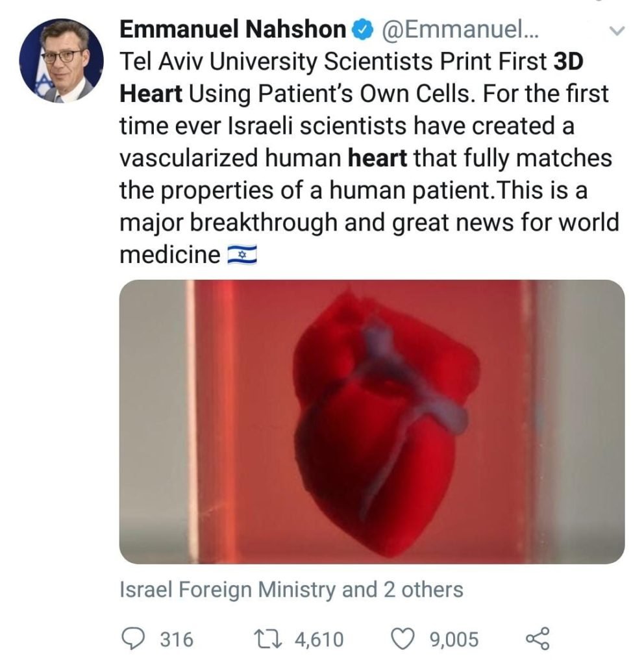
Task: Expand the tweet options chevron
Action: (617, 30)
